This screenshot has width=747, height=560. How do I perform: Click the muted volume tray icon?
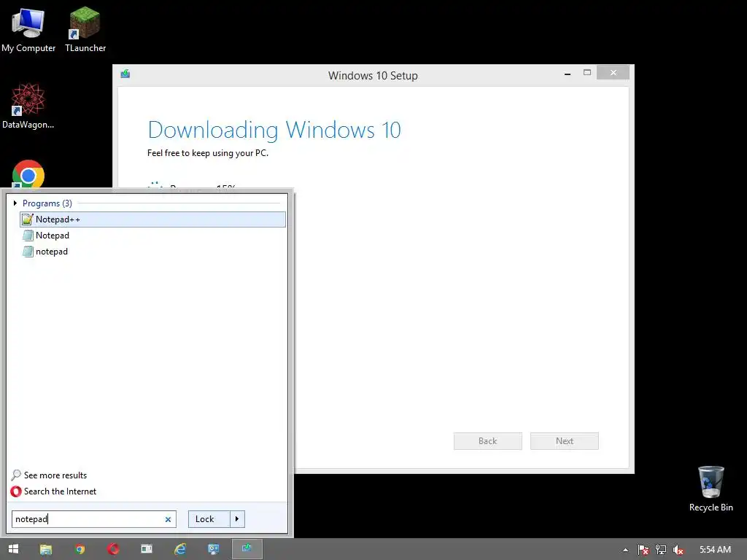coord(678,550)
